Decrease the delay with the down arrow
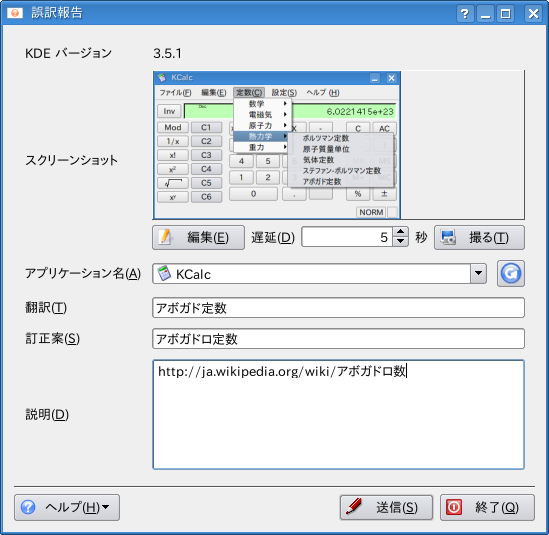The image size is (549, 535). [x=401, y=242]
